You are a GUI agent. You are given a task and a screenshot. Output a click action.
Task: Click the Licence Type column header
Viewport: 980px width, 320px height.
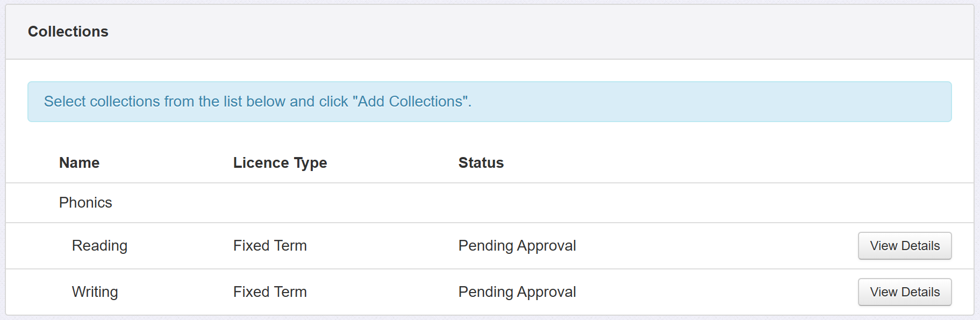pyautogui.click(x=280, y=163)
